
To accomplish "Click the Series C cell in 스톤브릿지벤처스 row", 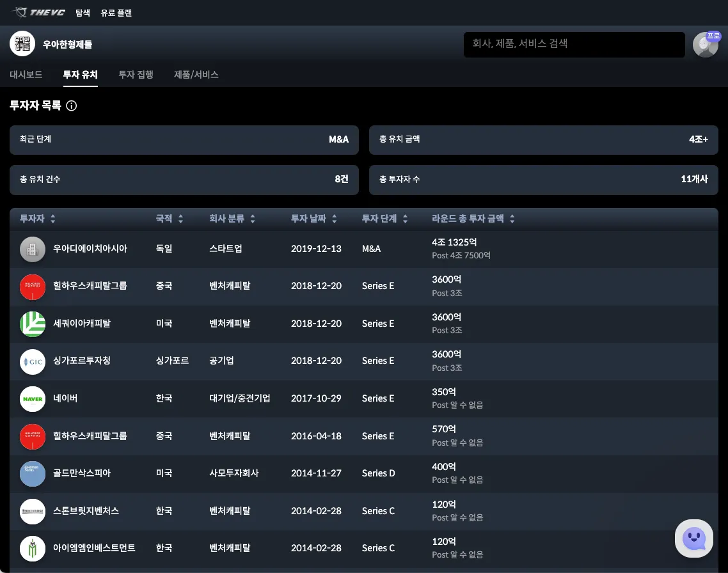I will pos(378,510).
